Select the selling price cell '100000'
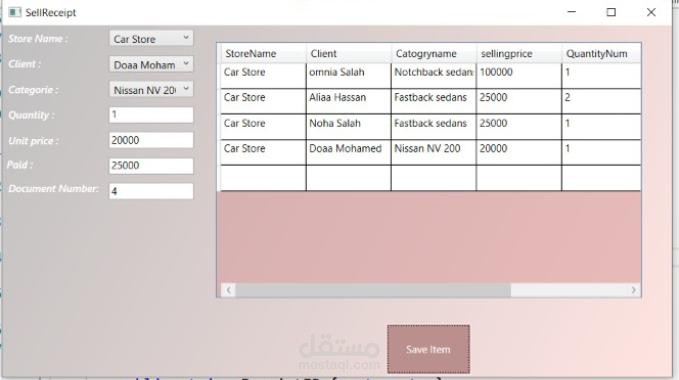The height and width of the screenshot is (380, 679). [519, 76]
